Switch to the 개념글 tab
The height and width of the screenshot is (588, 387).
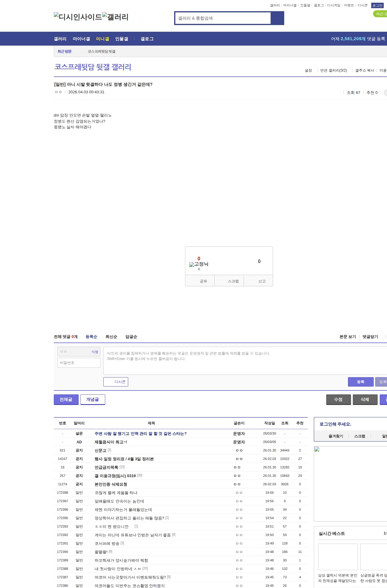[93, 400]
